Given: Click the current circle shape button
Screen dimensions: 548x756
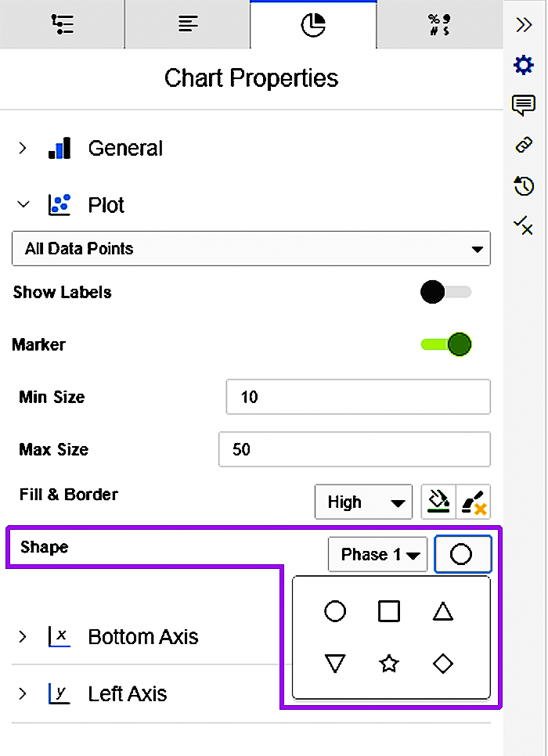Looking at the screenshot, I should pos(463,554).
